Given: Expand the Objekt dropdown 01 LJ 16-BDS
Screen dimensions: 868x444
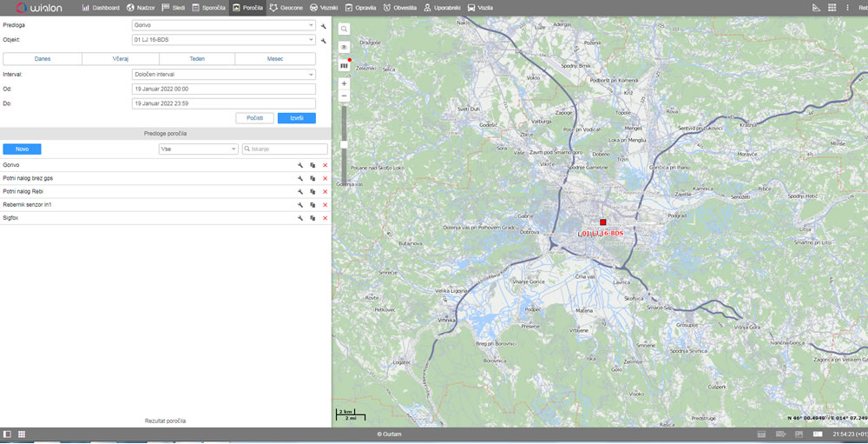Looking at the screenshot, I should coord(224,40).
